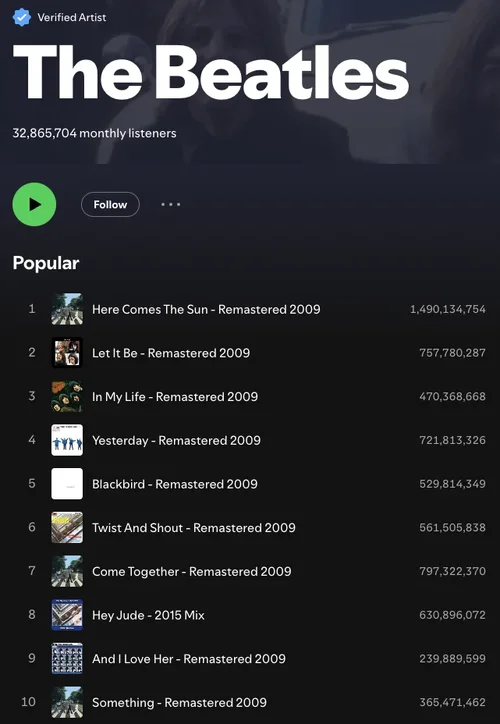This screenshot has height=724, width=500.
Task: Click track number 8
Action: point(32,615)
